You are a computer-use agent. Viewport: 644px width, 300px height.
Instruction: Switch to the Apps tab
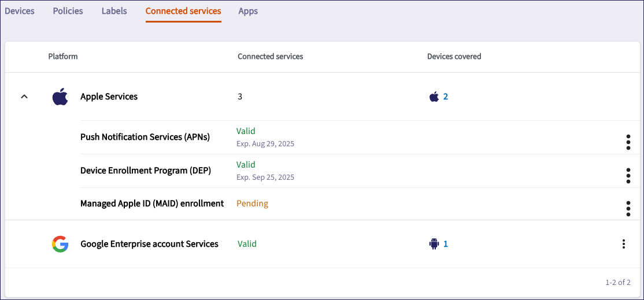coord(248,11)
